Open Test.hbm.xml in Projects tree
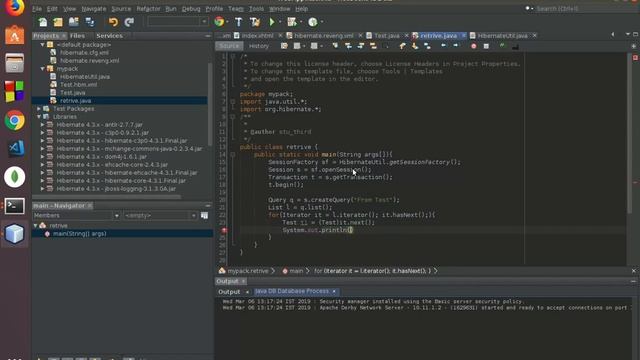 78,84
